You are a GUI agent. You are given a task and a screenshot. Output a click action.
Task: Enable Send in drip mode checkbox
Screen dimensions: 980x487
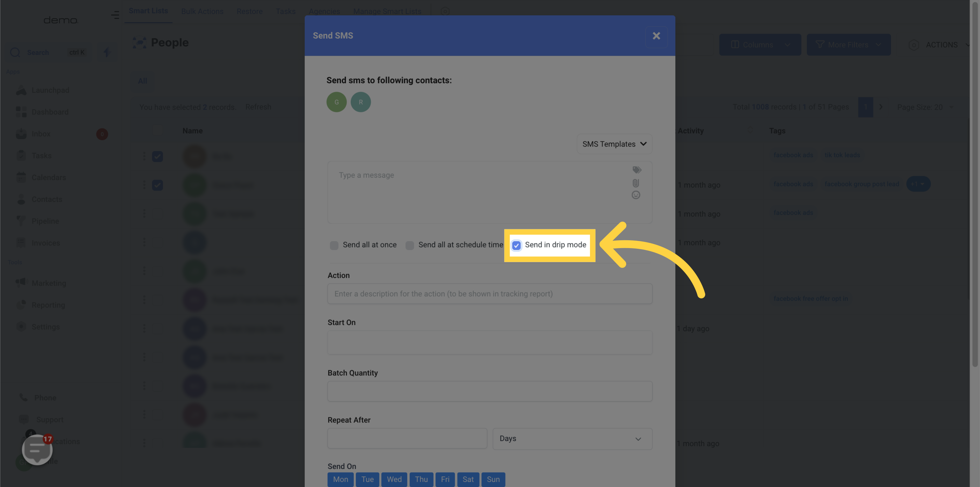516,245
